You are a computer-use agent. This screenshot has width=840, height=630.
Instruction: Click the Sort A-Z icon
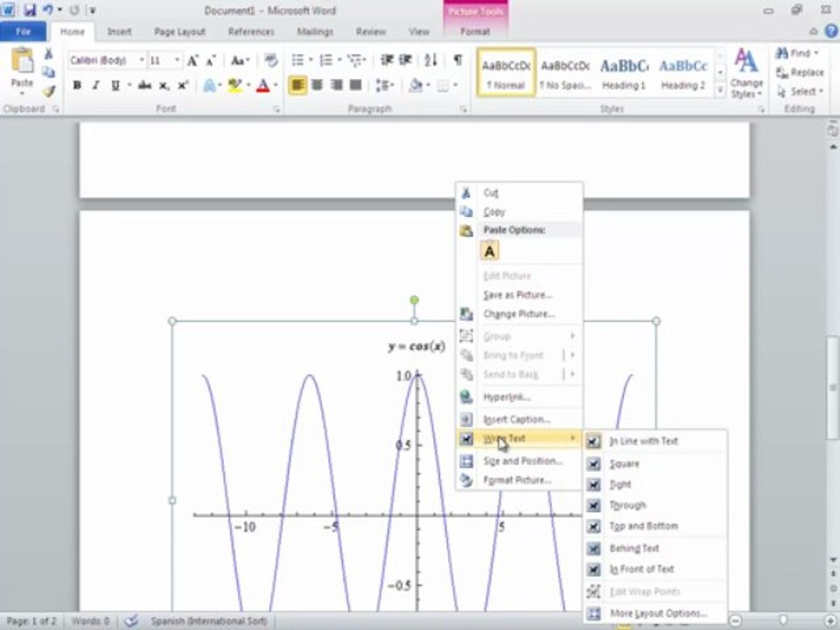(430, 60)
